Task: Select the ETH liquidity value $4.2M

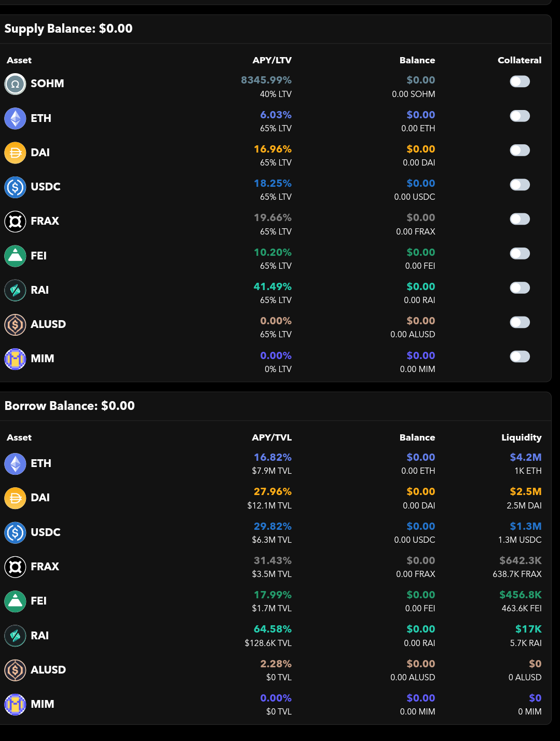Action: point(525,457)
